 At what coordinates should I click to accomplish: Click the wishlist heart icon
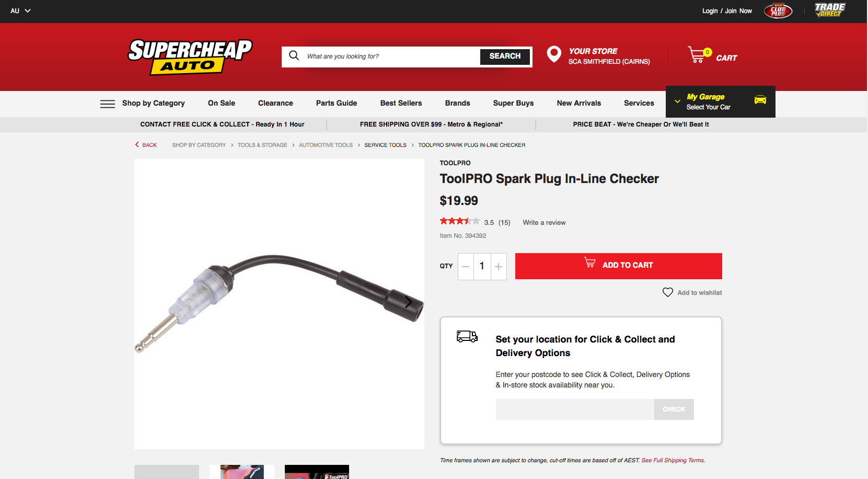point(668,292)
